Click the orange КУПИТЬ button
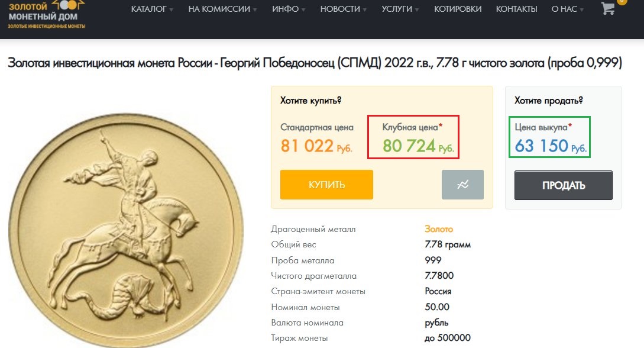This screenshot has height=348, width=644. (x=326, y=185)
